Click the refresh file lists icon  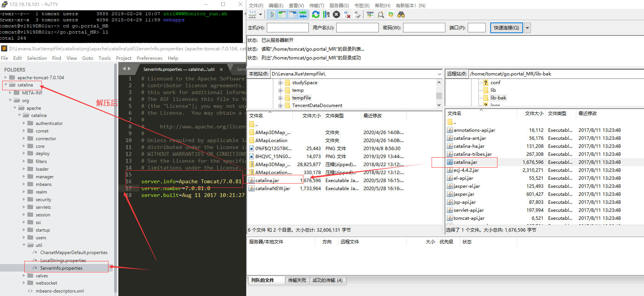316,14
